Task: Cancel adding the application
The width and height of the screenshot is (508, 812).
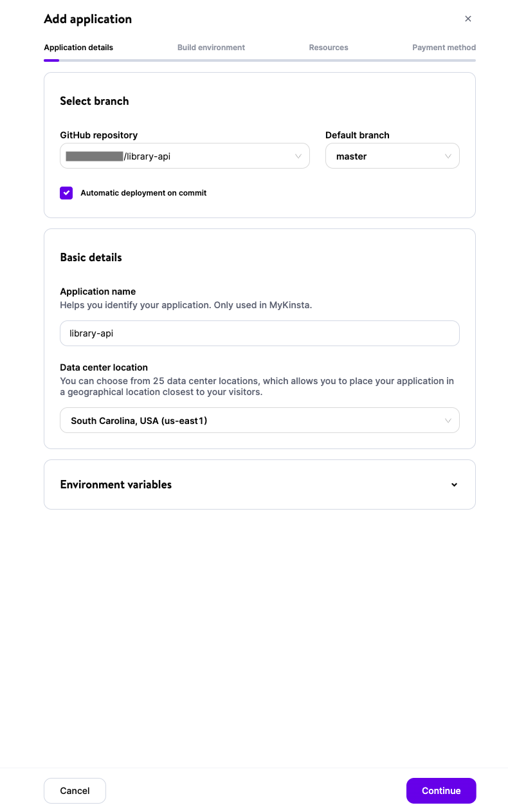Action: 75,790
